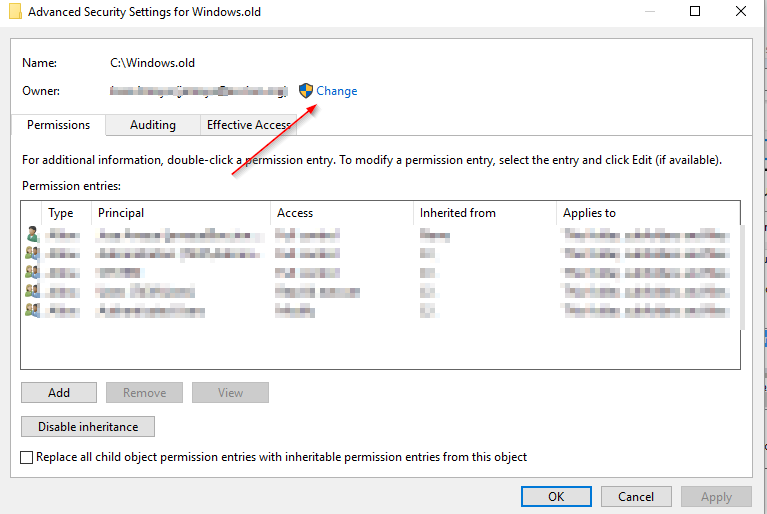Sort entries by the Type column header
The height and width of the screenshot is (514, 767).
[61, 213]
